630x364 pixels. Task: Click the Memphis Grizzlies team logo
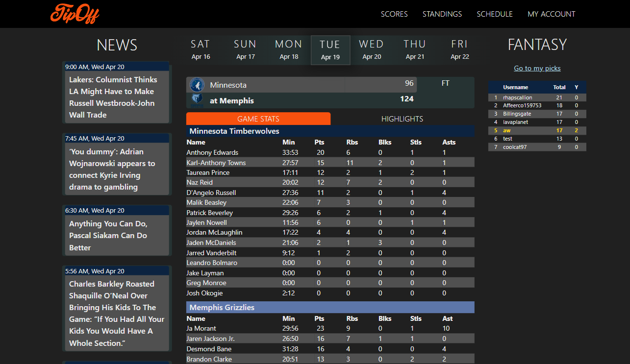click(197, 100)
